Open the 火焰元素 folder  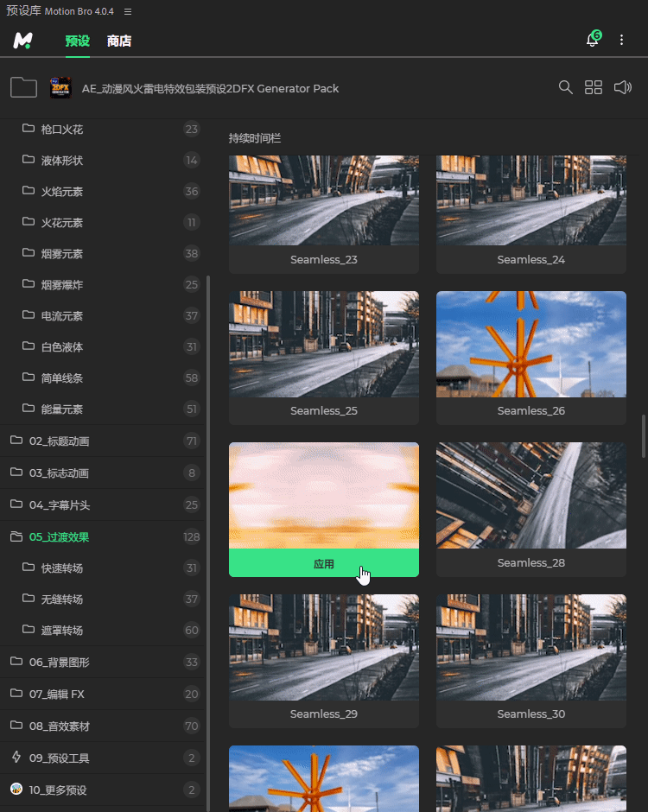point(103,191)
